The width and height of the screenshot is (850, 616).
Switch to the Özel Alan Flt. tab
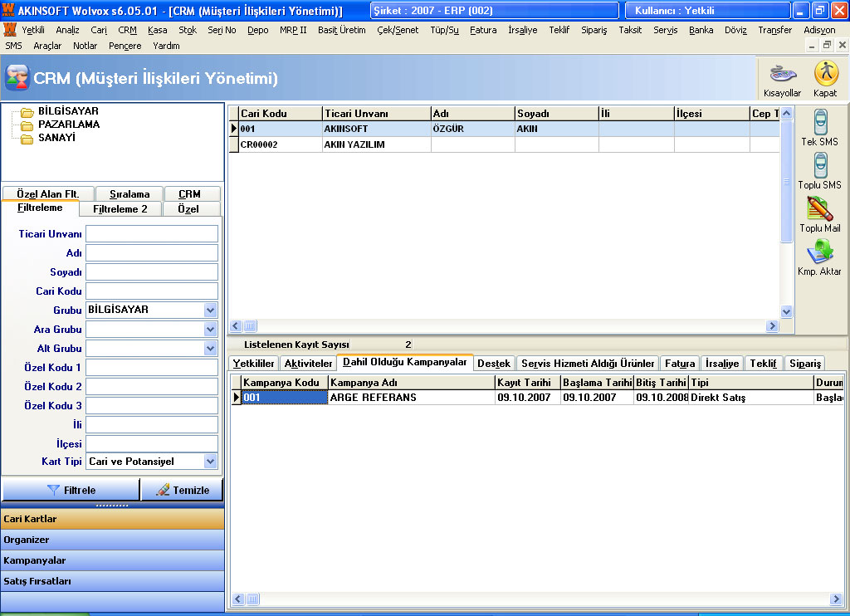[47, 193]
